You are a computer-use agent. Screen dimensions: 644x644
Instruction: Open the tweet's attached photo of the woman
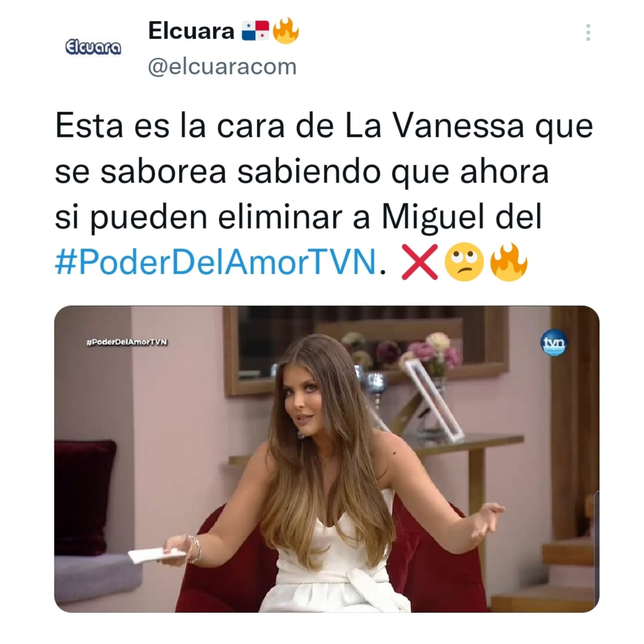click(326, 459)
